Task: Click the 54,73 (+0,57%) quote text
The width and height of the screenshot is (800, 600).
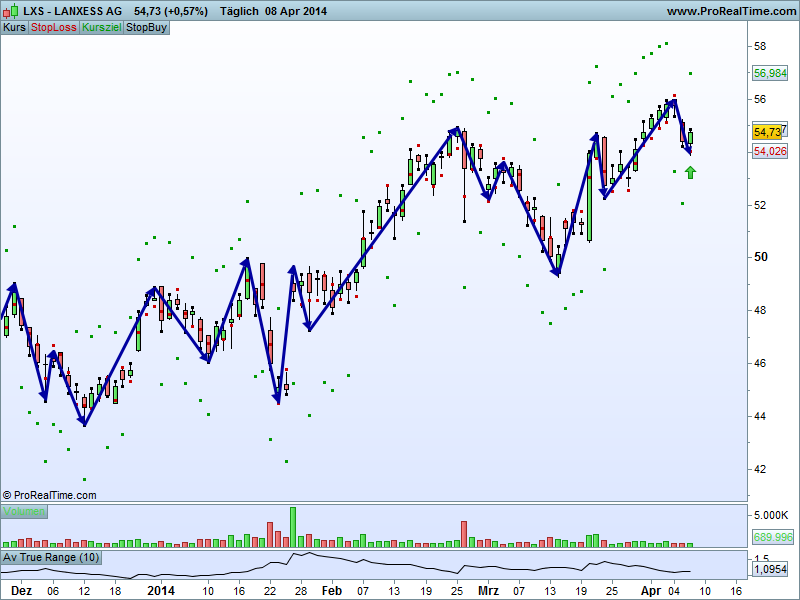Action: click(171, 11)
